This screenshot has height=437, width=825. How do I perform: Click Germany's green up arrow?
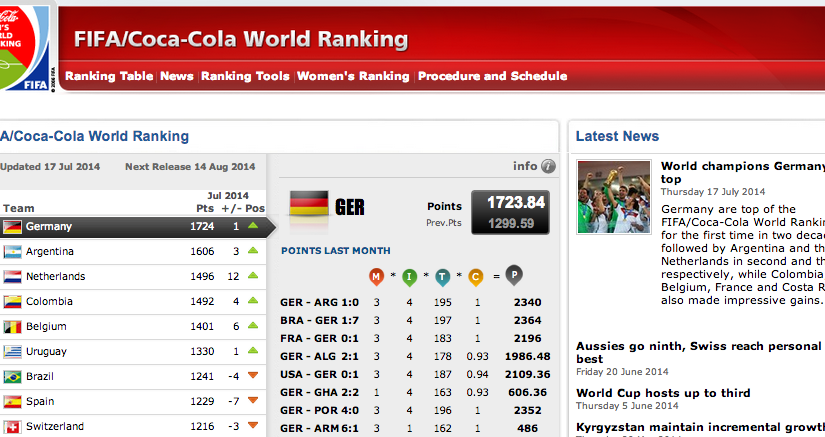(x=253, y=226)
